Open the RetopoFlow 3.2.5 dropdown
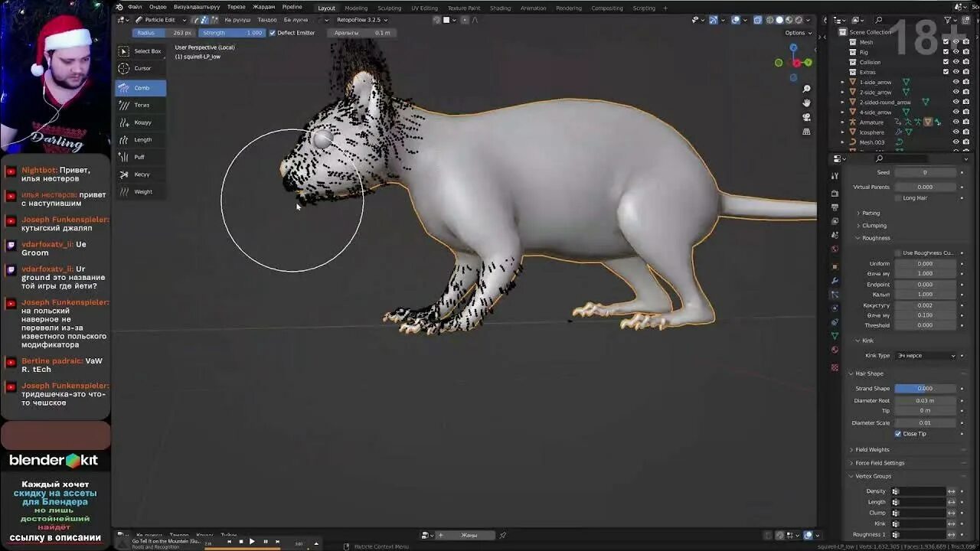Viewport: 980px width, 551px height. point(362,20)
